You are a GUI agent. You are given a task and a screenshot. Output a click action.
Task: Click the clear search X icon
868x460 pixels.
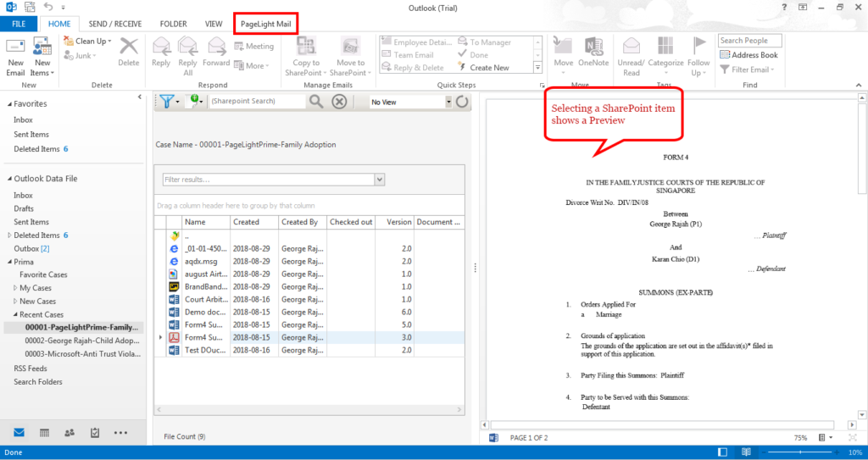click(339, 102)
